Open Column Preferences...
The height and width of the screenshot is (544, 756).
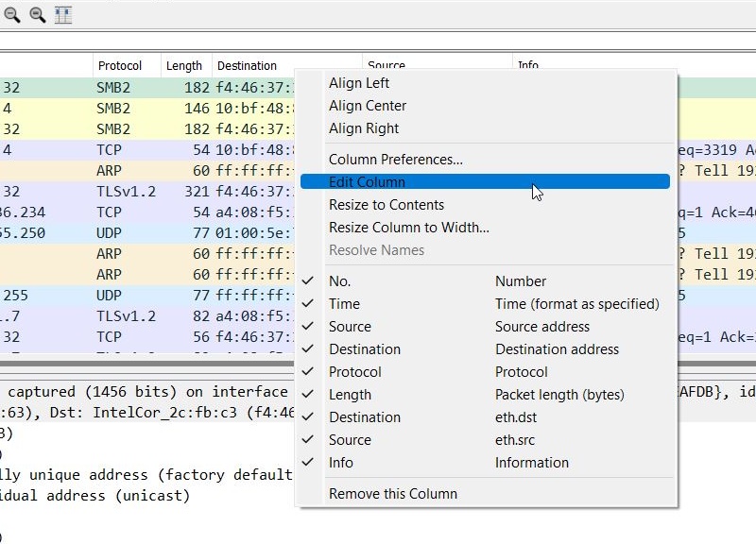pos(395,160)
